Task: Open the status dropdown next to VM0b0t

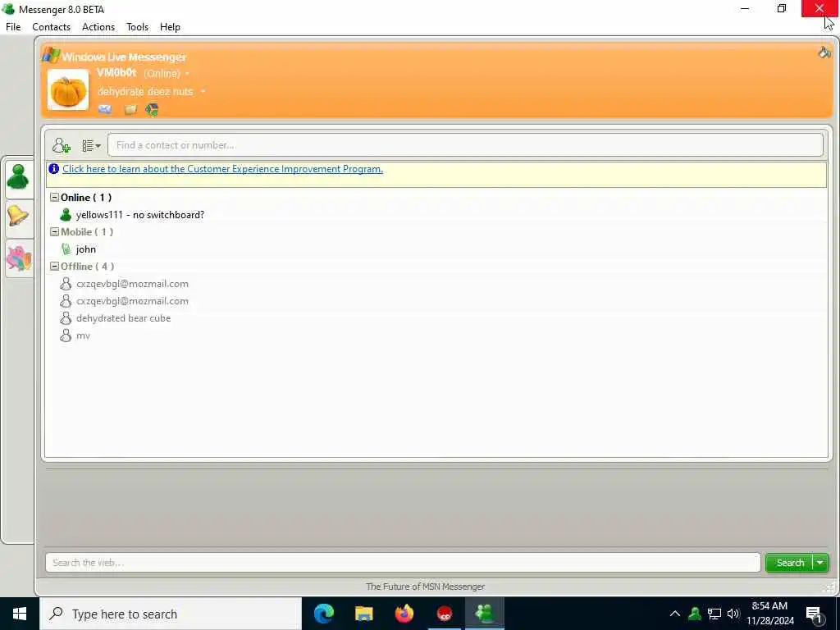Action: click(x=187, y=73)
